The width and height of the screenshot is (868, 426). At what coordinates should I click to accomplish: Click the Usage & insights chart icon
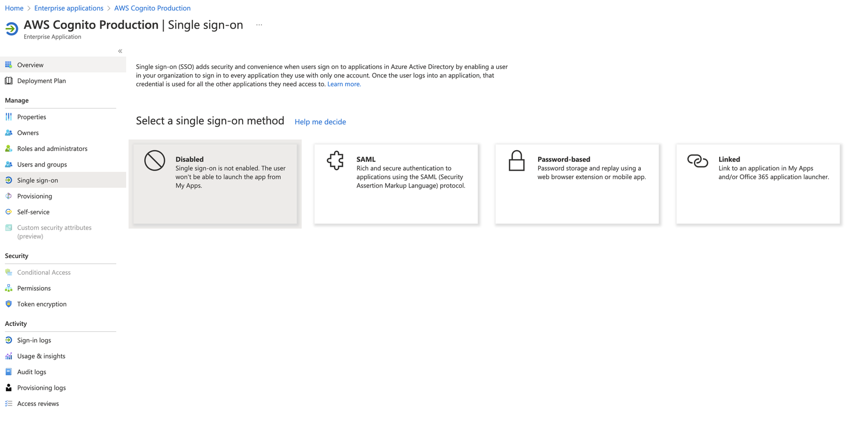click(x=8, y=356)
